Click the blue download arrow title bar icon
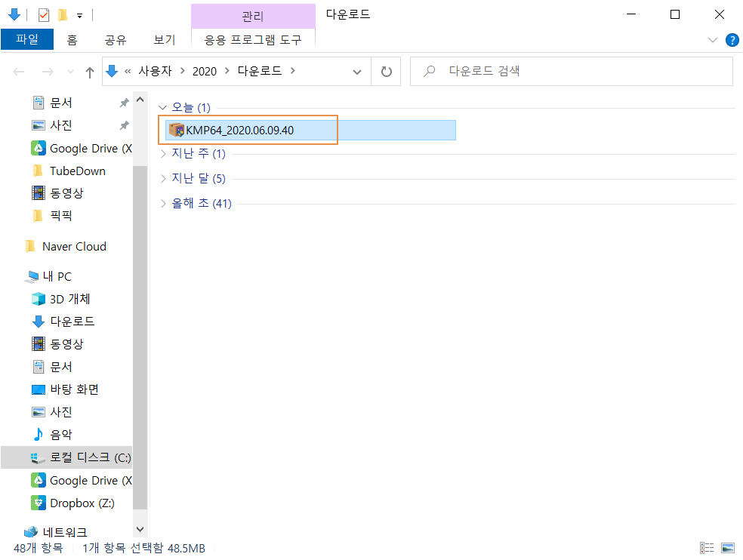Screen dimensions: 743x560 (14, 14)
